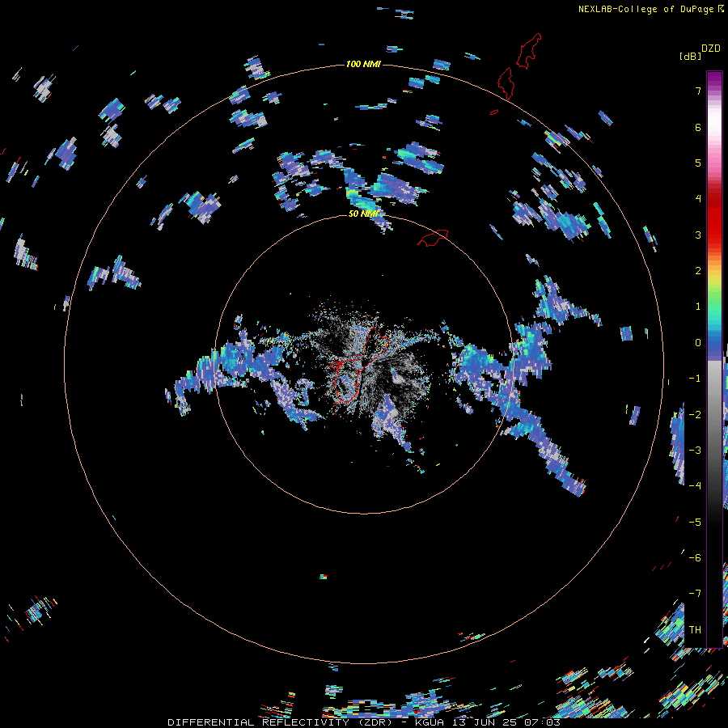Click the Differential Reflectivity (ZDR) KGUA title text

click(363, 722)
